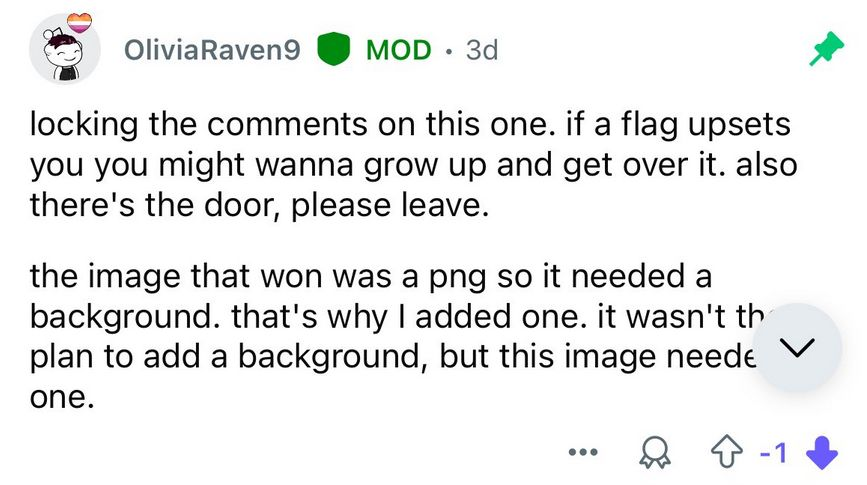Click the green pinned comment pushpin icon
The height and width of the screenshot is (485, 867).
click(826, 49)
